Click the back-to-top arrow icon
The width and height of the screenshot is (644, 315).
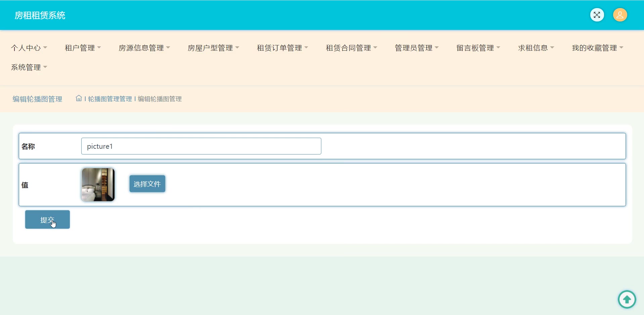pos(627,299)
